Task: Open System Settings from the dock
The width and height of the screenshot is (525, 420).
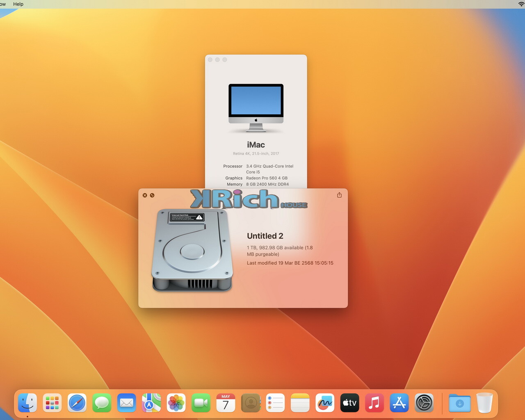Action: [424, 403]
